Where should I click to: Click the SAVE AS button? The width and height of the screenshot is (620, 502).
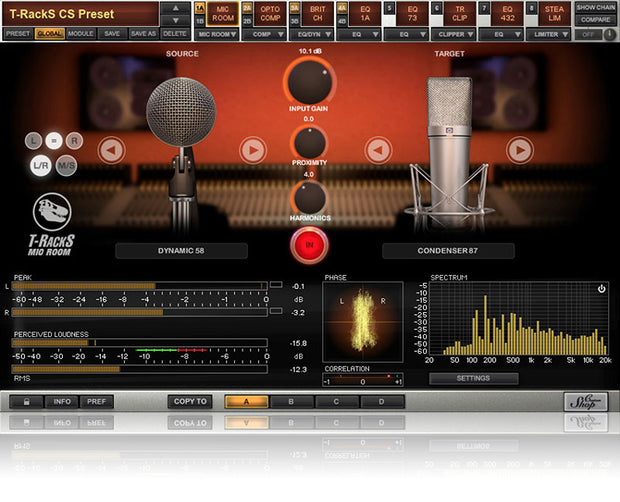pos(144,34)
